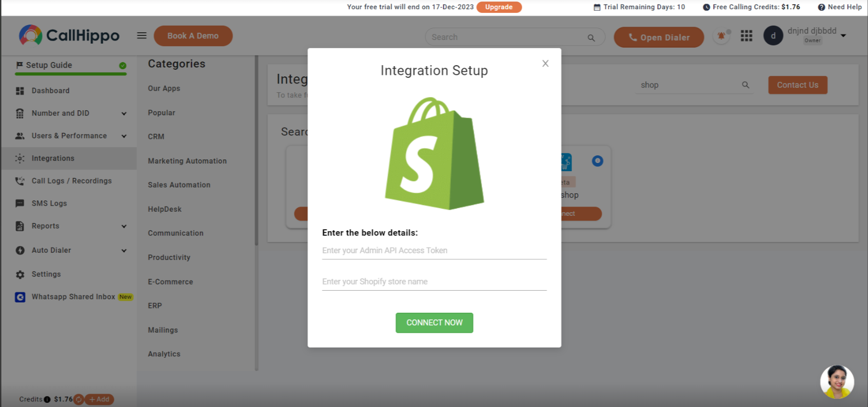Expand the Reports menu
This screenshot has height=407, width=868.
[x=124, y=227]
